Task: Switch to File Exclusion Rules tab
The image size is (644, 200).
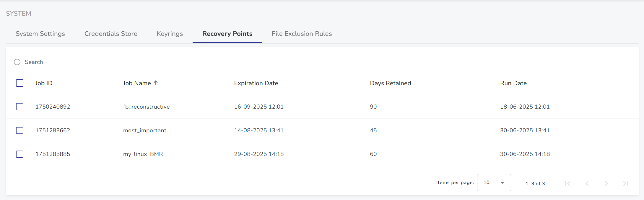Action: (x=302, y=34)
